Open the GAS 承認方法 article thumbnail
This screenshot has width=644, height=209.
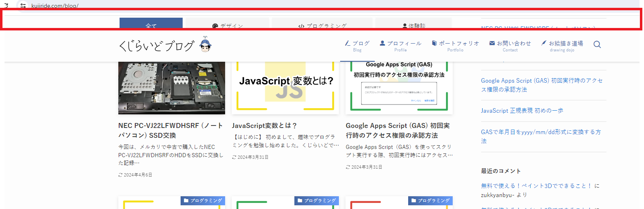[x=399, y=88]
